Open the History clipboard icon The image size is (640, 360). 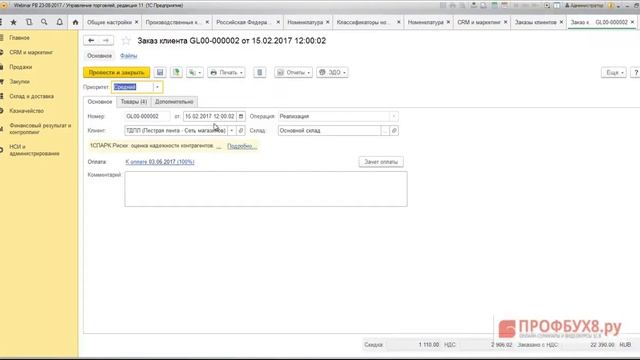[x=29, y=22]
